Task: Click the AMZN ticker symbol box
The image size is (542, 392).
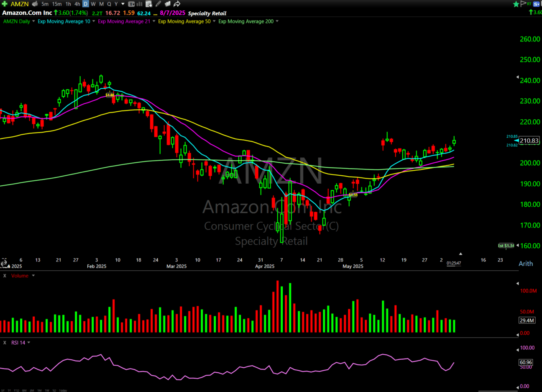Action: point(20,4)
